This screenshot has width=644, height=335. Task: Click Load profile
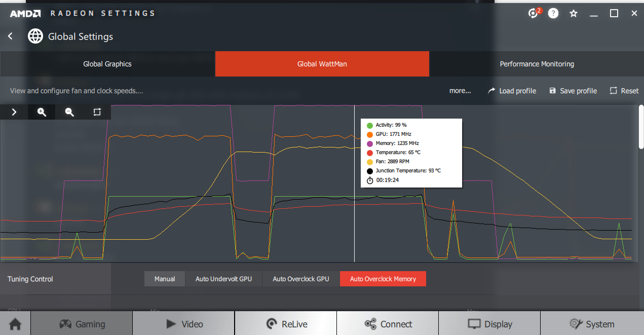tap(512, 91)
